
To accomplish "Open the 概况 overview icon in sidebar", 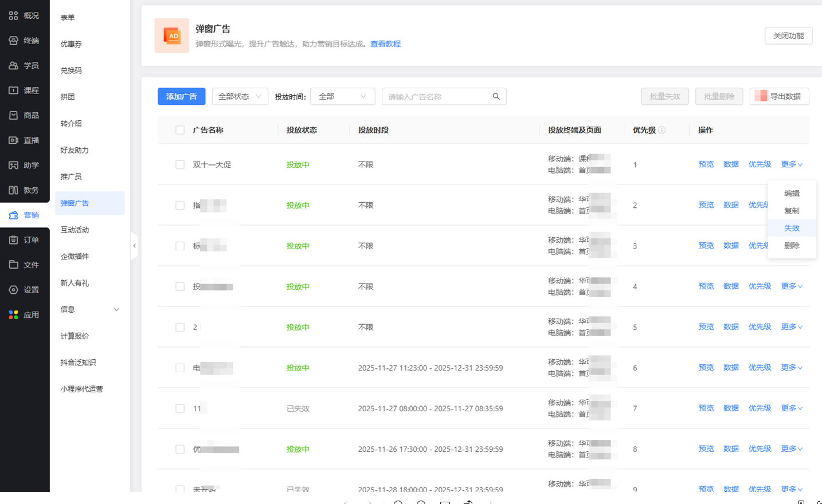I will [13, 15].
